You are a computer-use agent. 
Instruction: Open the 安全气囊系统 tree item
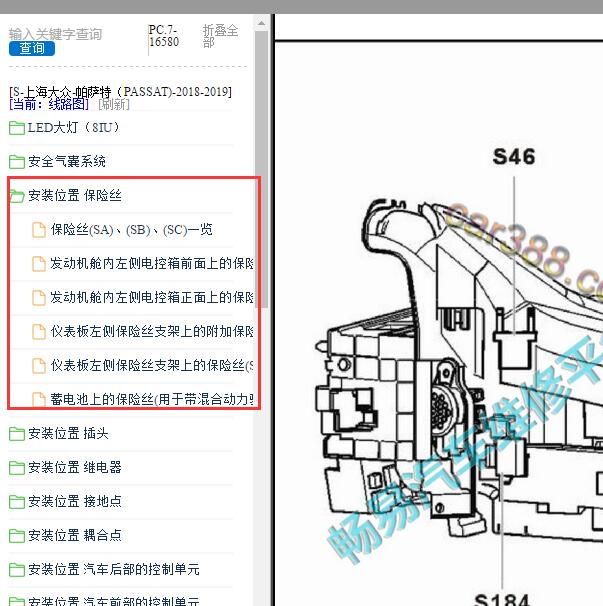pos(66,162)
